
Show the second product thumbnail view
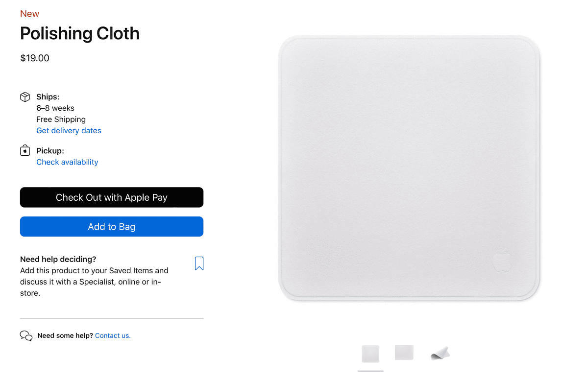[404, 353]
